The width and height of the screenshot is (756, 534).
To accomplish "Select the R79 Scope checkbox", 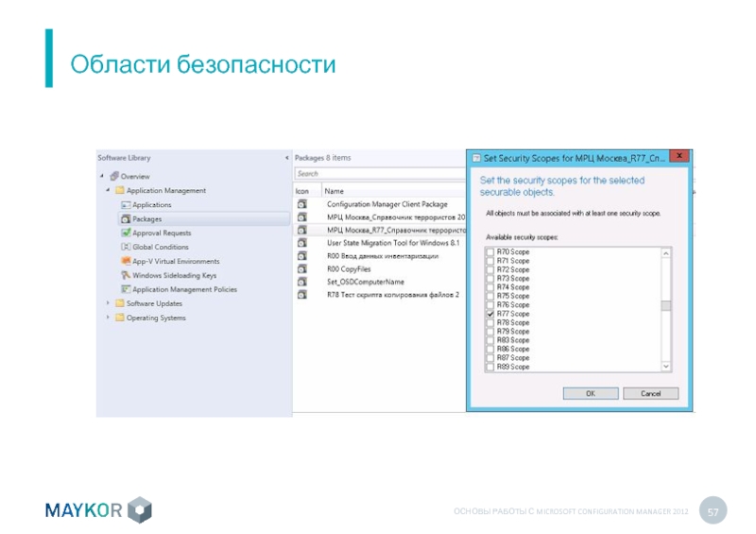I will pos(490,332).
